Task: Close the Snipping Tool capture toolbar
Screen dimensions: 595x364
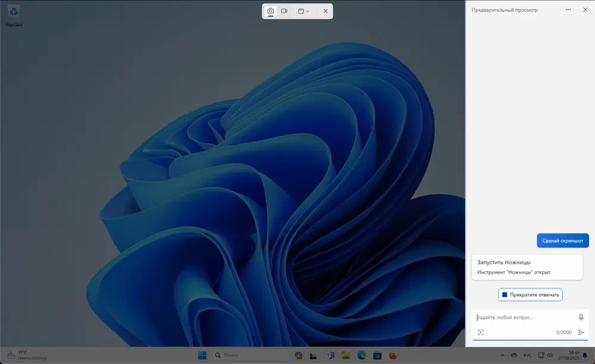Action: click(x=325, y=11)
